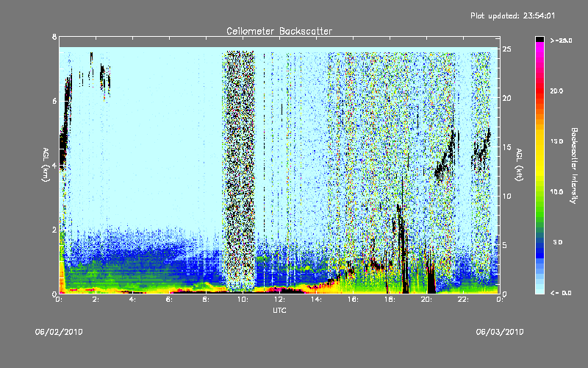The width and height of the screenshot is (588, 368).
Task: Click the '2:' hour tick on the UTC axis
Action: 96,300
